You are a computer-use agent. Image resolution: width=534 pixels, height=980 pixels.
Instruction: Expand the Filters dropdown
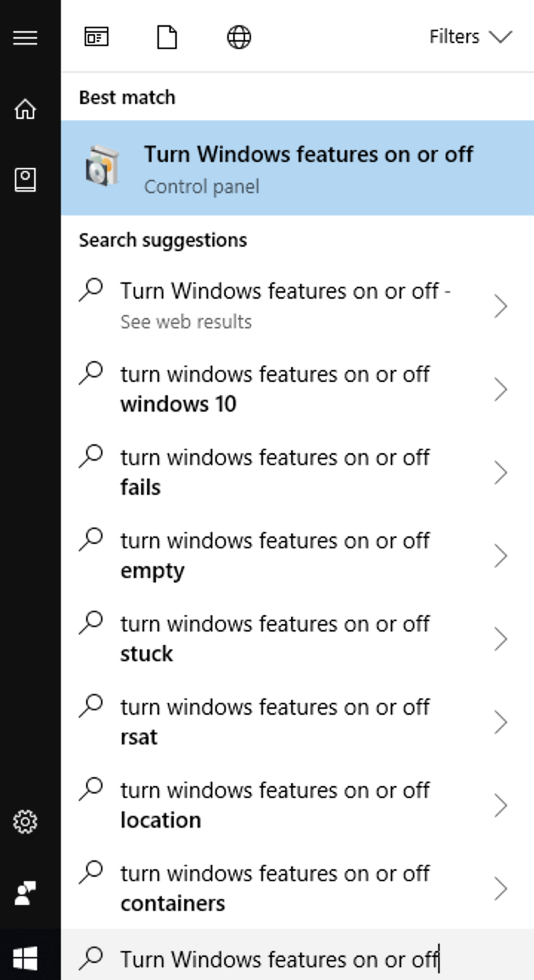(x=470, y=37)
